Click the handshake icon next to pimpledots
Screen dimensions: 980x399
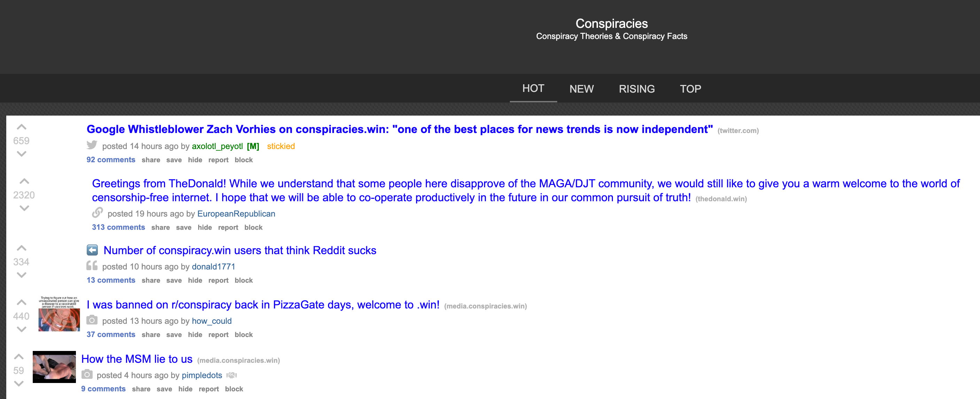[x=231, y=375]
